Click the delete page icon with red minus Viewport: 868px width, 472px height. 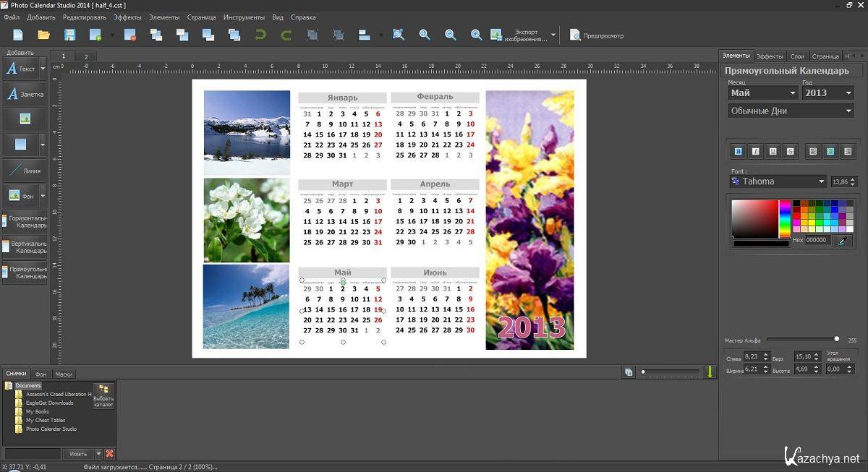click(x=130, y=35)
